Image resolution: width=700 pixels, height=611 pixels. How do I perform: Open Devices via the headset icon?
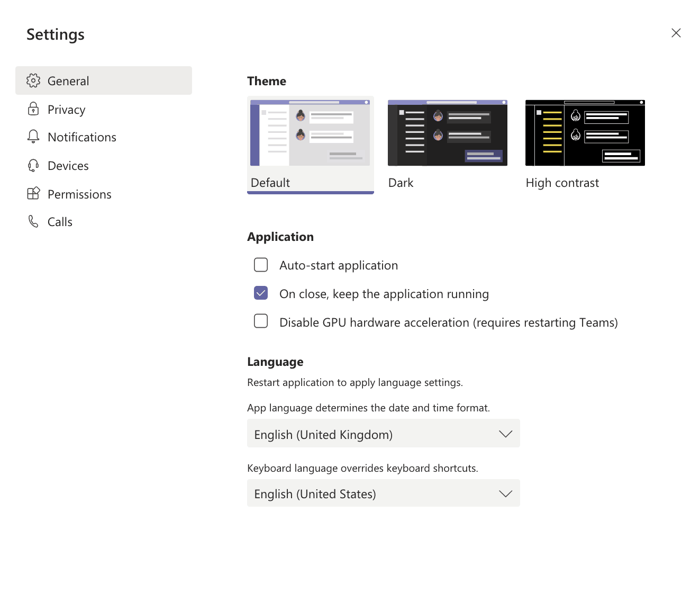(x=33, y=165)
